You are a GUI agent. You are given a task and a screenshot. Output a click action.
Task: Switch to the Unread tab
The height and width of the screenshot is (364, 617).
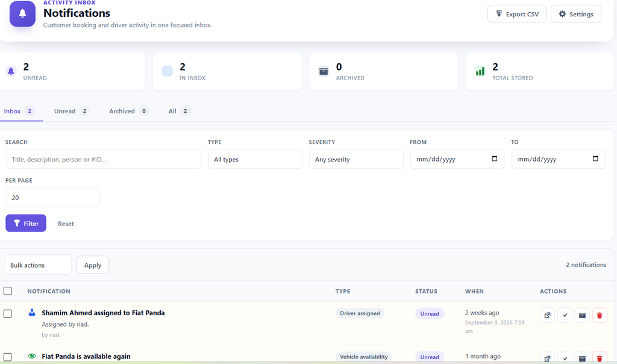tap(72, 111)
